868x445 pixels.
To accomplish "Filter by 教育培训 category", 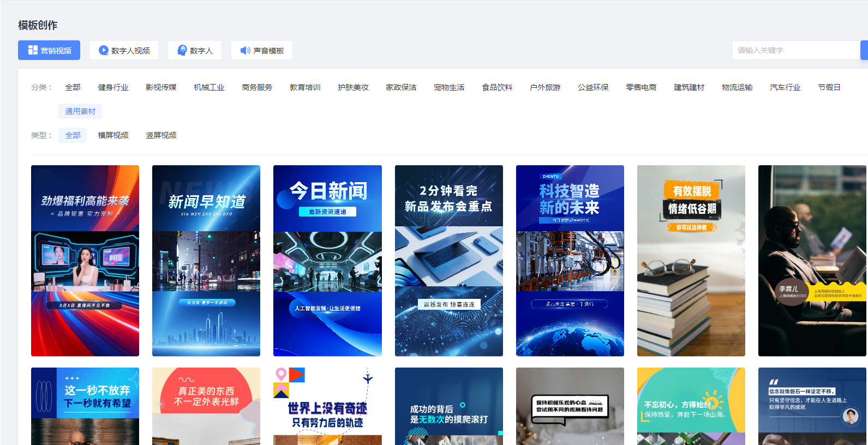I will pos(305,87).
